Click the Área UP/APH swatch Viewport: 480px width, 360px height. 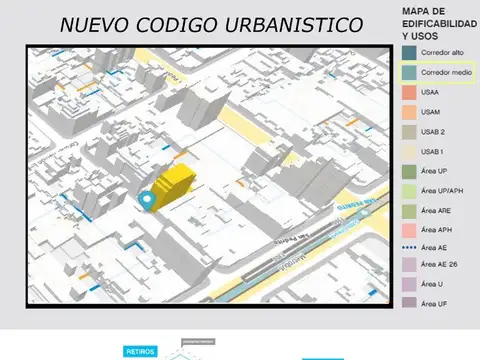coord(409,191)
